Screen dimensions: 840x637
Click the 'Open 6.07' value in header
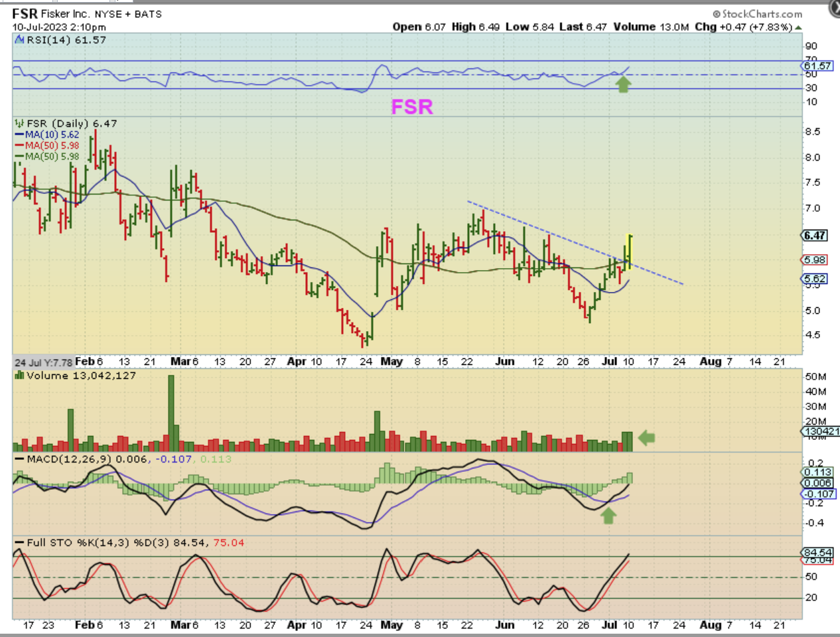click(x=419, y=27)
